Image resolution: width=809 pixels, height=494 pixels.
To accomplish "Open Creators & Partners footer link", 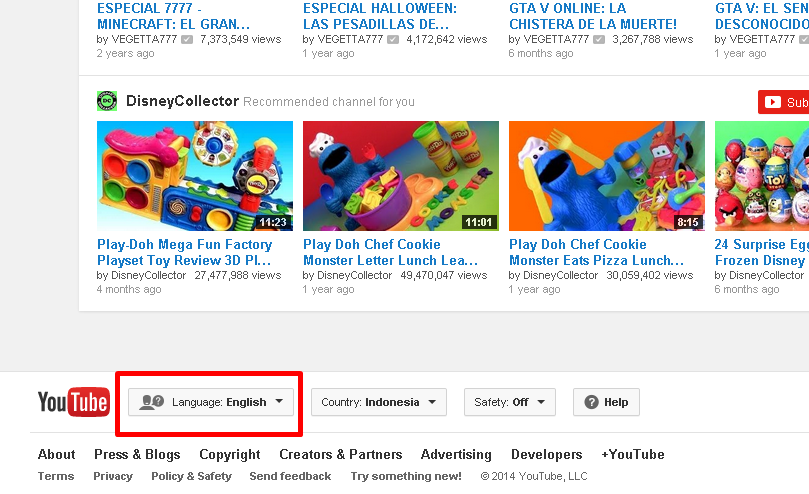I will pyautogui.click(x=341, y=454).
